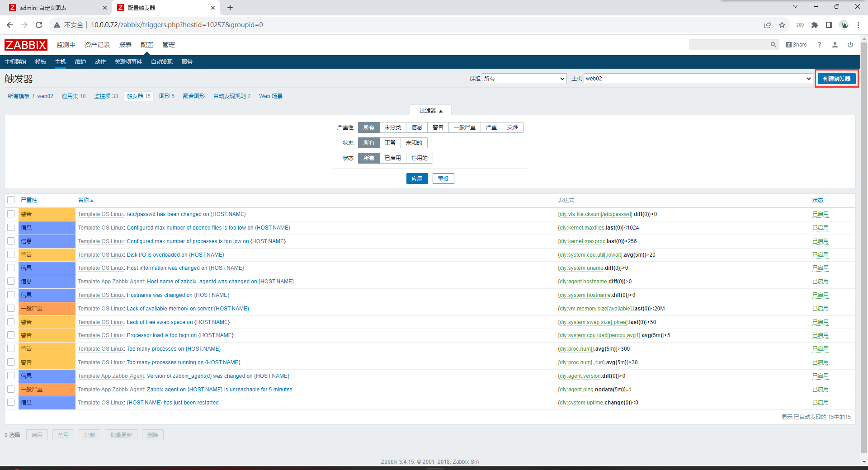868x470 pixels.
Task: Open 应用集 10 link
Action: click(74, 96)
